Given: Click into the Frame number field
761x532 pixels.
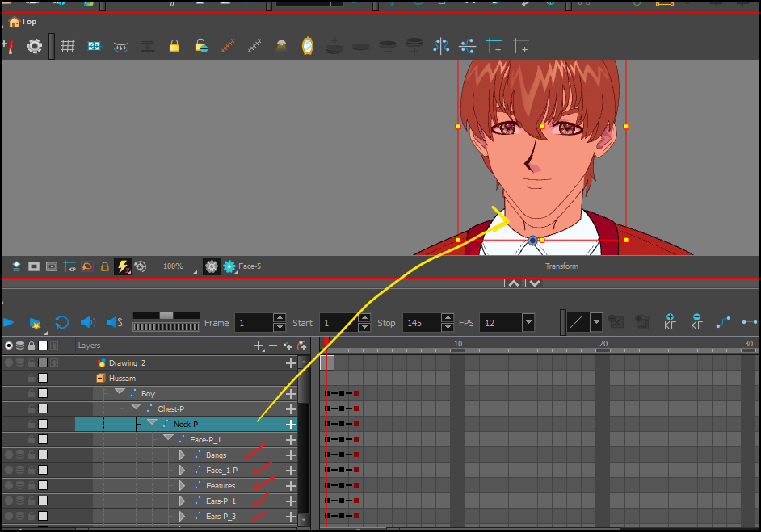Looking at the screenshot, I should pyautogui.click(x=254, y=323).
